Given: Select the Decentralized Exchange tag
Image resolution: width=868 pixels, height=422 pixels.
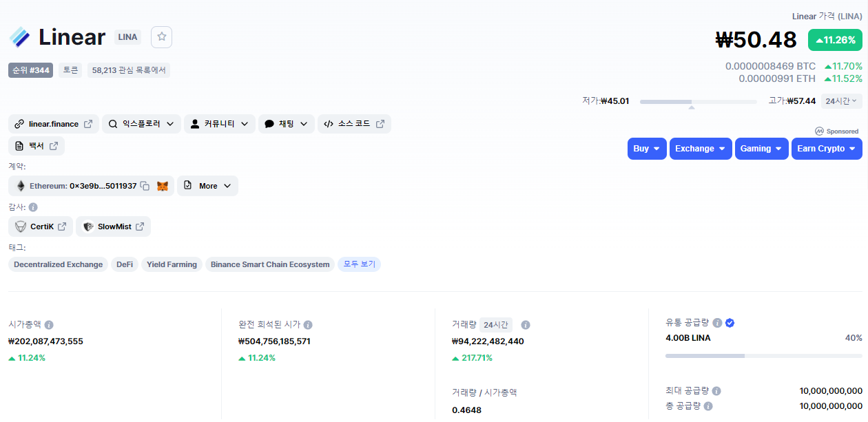Looking at the screenshot, I should (58, 264).
